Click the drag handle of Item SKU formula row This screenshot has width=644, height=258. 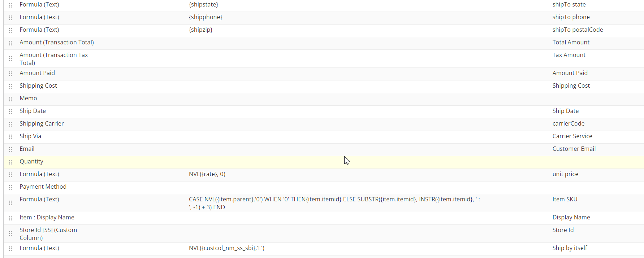10,203
